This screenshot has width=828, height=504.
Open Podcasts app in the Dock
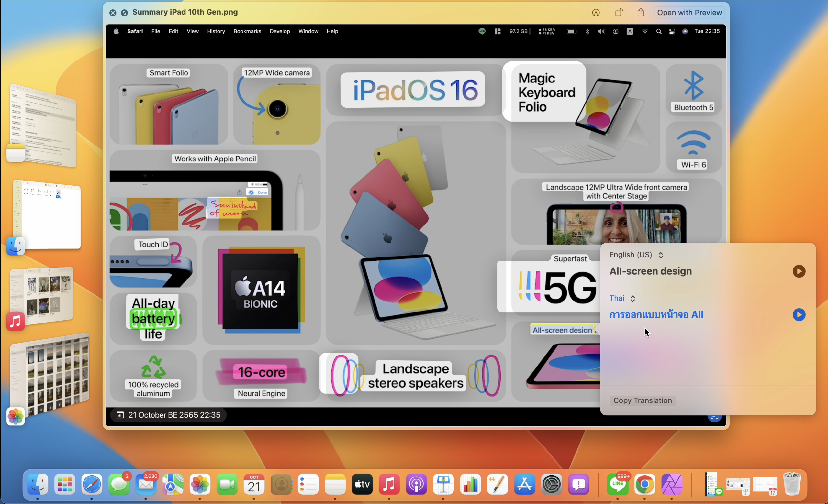tap(416, 484)
